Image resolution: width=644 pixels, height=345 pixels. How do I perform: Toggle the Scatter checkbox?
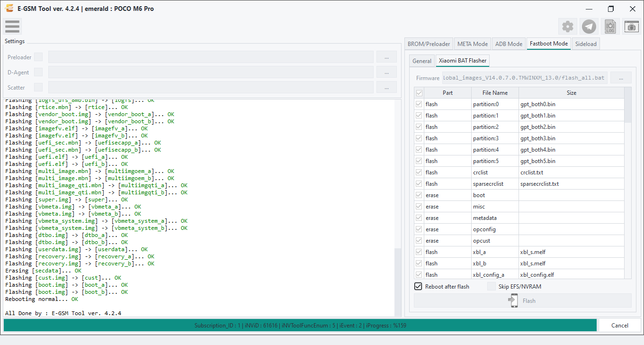[x=38, y=87]
